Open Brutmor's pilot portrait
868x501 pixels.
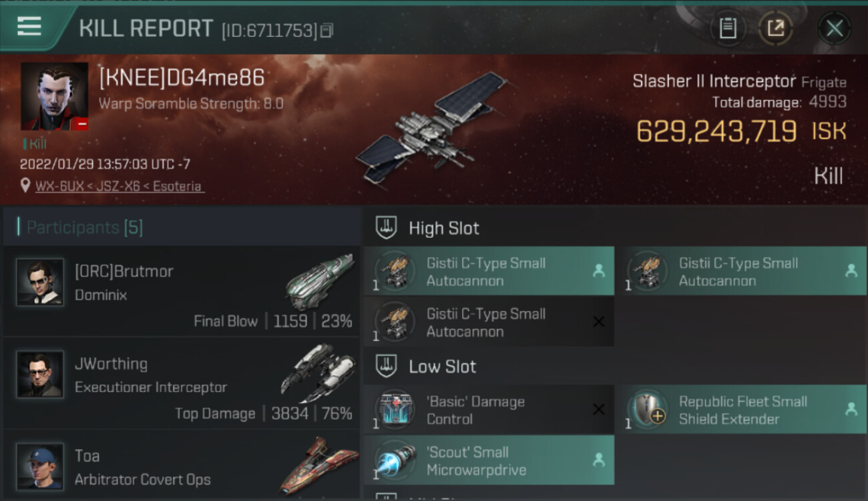40,283
